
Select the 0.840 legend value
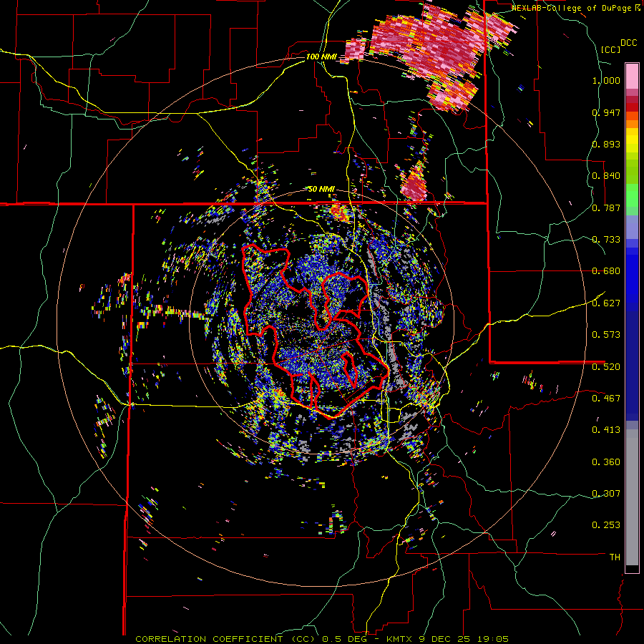click(x=606, y=176)
